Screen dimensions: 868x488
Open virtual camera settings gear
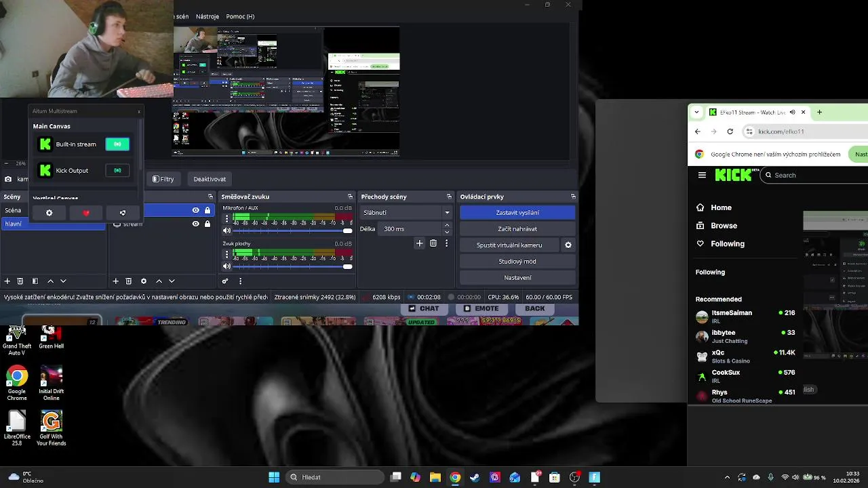click(568, 245)
